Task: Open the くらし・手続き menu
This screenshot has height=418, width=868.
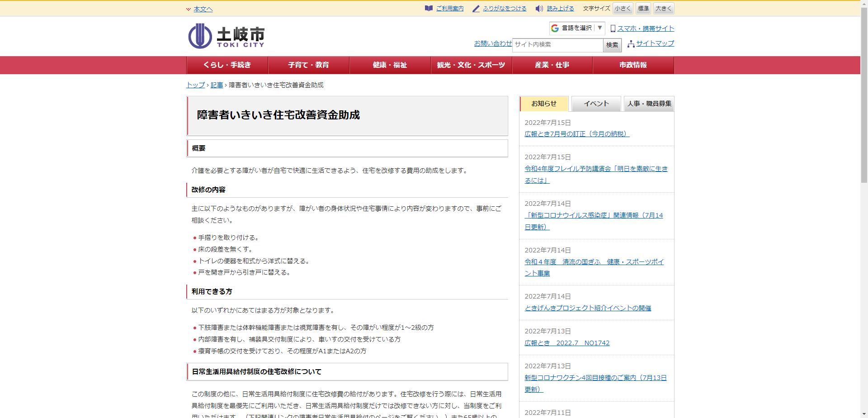Action: (x=227, y=65)
